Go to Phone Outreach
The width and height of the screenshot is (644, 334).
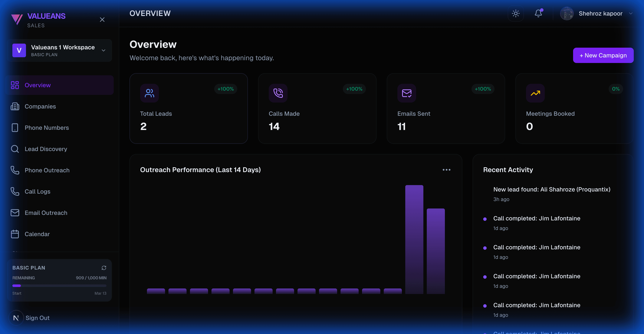[47, 170]
